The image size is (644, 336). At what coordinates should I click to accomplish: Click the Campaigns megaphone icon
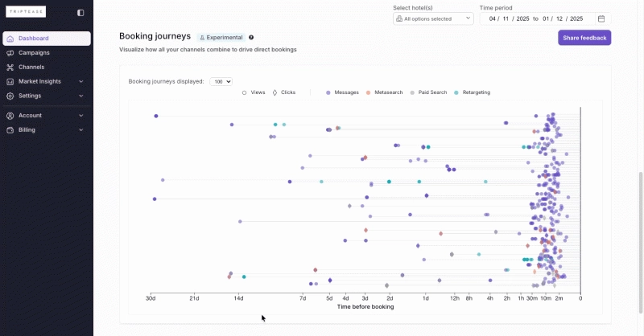pyautogui.click(x=10, y=53)
